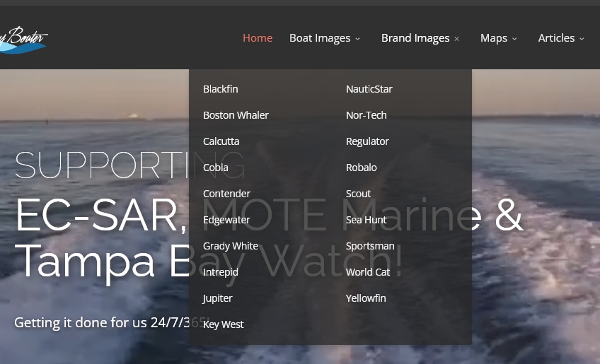This screenshot has width=600, height=364.
Task: Choose World Cat brand
Action: [x=368, y=272]
